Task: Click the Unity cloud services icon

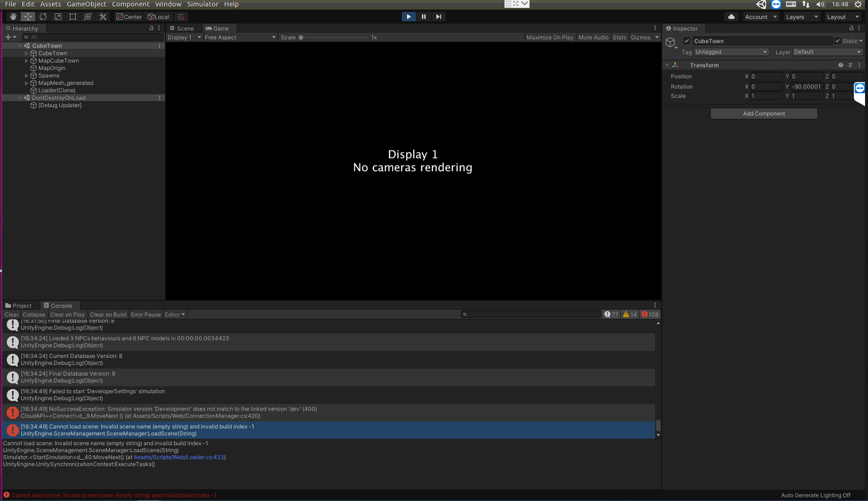Action: coord(731,16)
